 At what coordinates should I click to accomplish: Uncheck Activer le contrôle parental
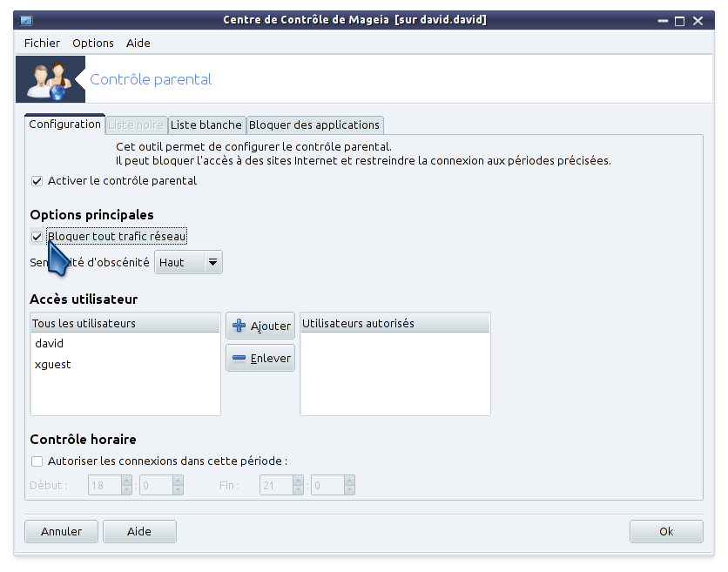37,181
